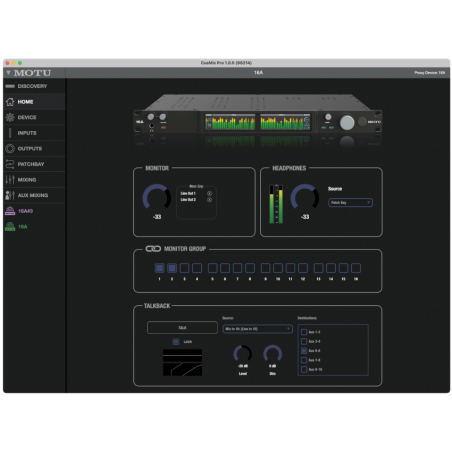The width and height of the screenshot is (452, 452).
Task: Collapse sidebar with MOTU triangle
Action: [8, 73]
